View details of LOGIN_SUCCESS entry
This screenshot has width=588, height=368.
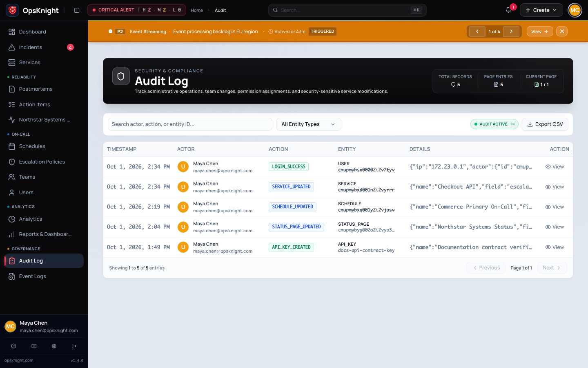tap(555, 167)
